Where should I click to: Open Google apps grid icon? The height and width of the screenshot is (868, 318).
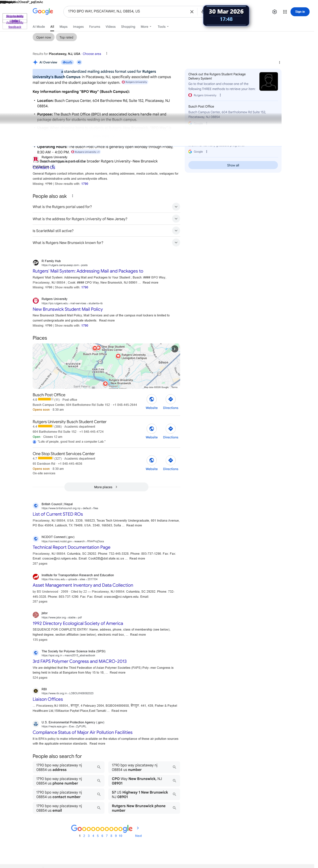point(288,12)
